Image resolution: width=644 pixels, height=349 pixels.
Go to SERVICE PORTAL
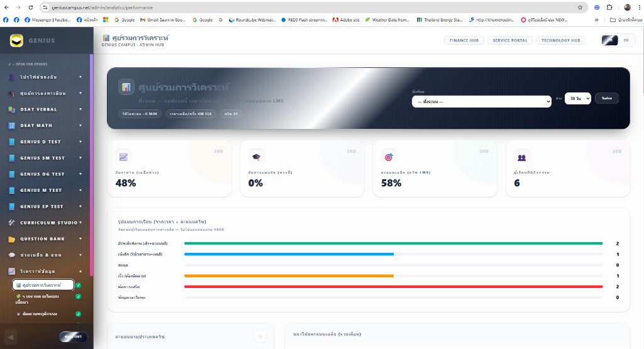[x=509, y=40]
